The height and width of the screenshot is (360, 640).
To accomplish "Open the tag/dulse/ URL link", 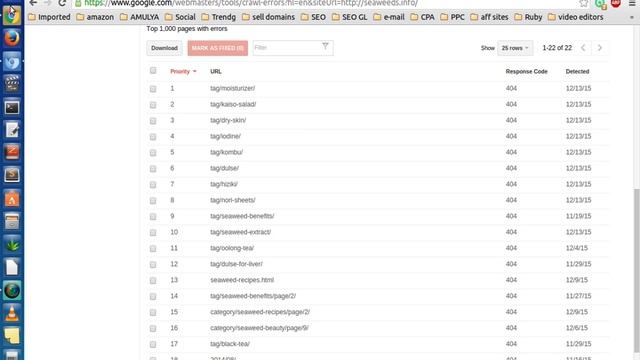I will 224,168.
